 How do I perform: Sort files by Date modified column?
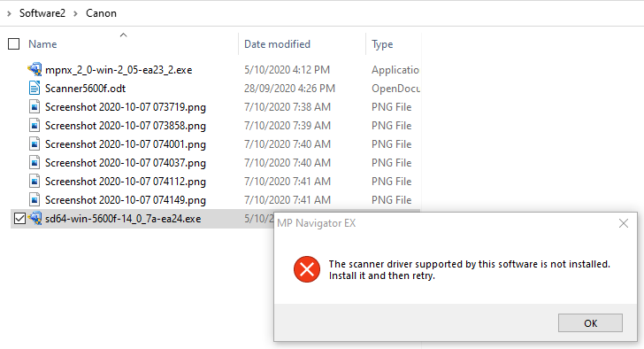pyautogui.click(x=277, y=44)
